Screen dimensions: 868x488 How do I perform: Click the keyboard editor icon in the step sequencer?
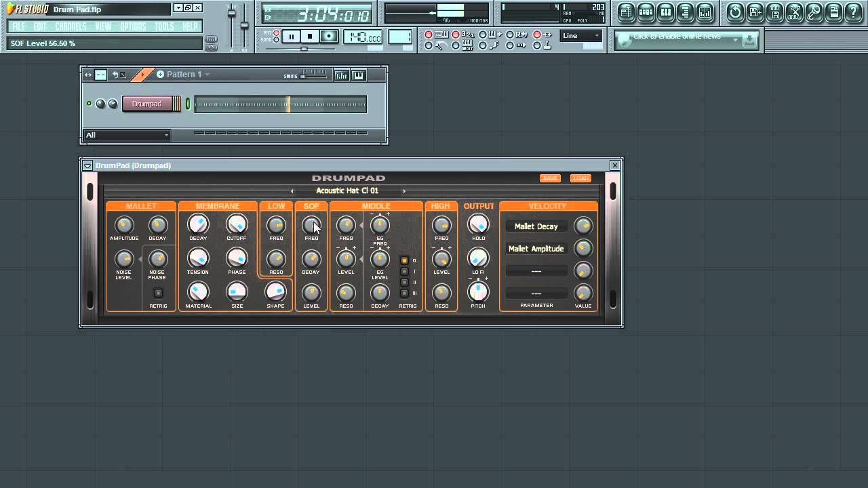359,75
